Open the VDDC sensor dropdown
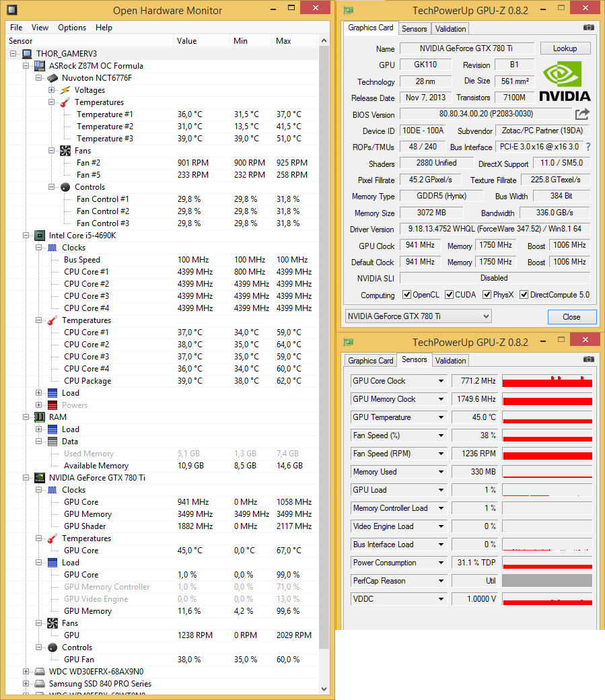Image resolution: width=605 pixels, height=700 pixels. (441, 599)
